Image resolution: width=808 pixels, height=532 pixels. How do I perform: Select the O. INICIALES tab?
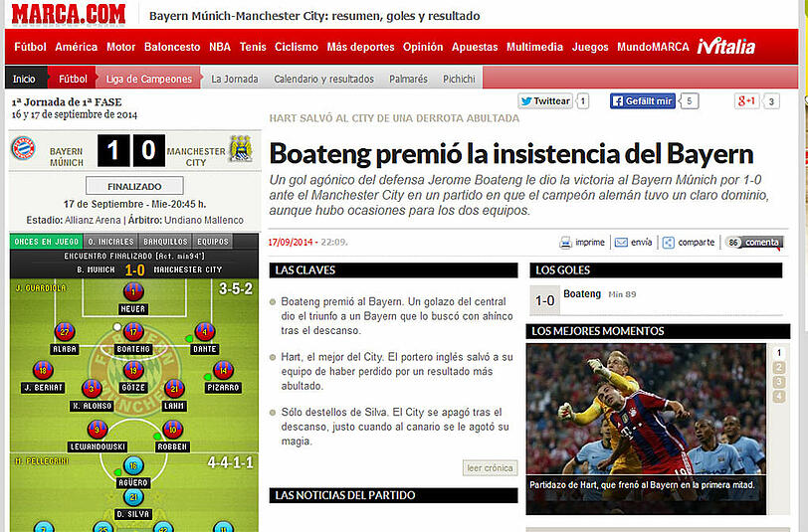pyautogui.click(x=110, y=242)
